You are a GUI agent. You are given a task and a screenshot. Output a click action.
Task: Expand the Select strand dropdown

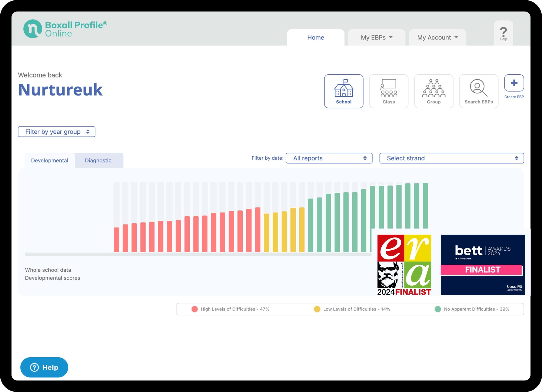click(451, 158)
